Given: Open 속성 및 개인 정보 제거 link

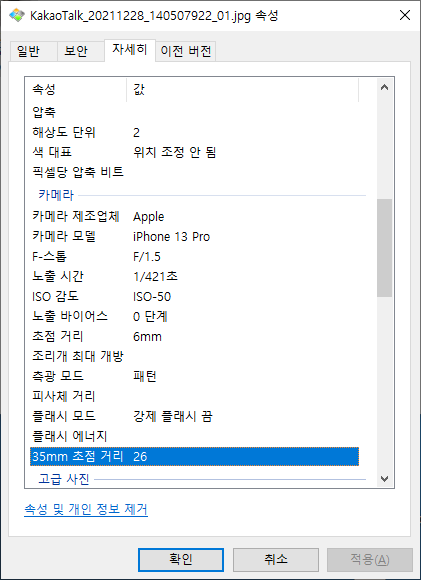Looking at the screenshot, I should click(x=86, y=509).
